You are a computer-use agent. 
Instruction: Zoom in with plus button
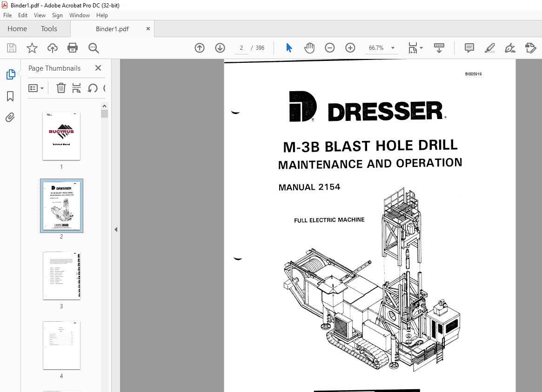(350, 47)
